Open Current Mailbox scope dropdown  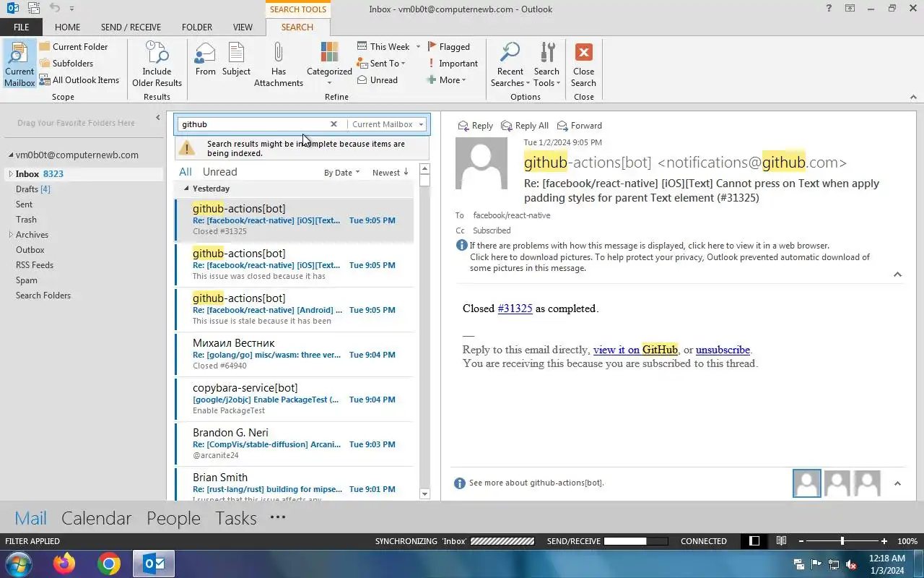point(387,124)
